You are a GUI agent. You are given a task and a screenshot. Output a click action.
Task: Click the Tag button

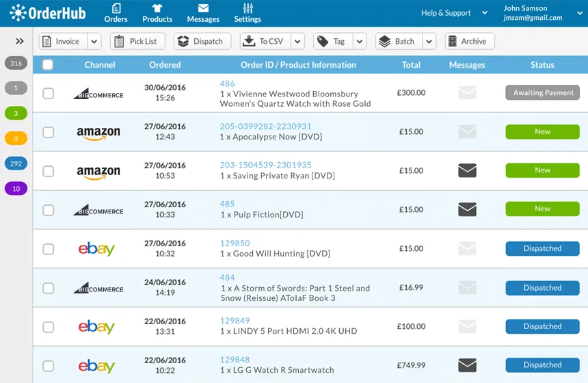point(334,41)
